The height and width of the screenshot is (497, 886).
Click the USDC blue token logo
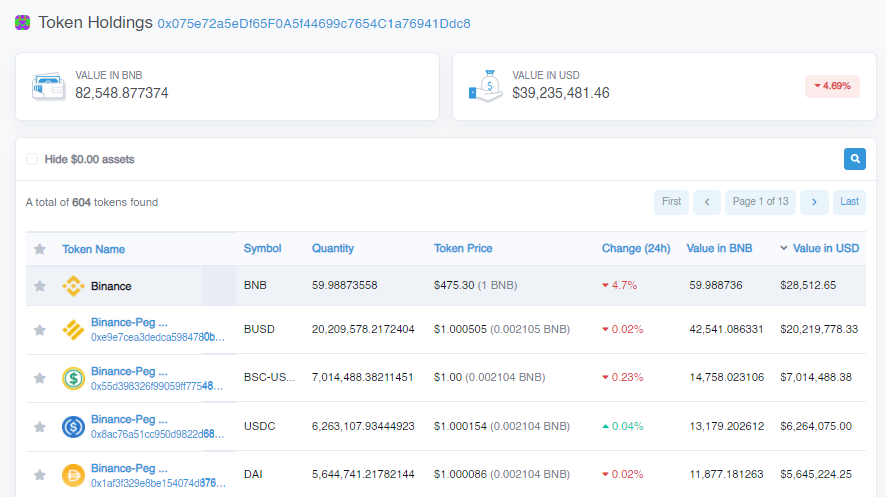pos(73,426)
